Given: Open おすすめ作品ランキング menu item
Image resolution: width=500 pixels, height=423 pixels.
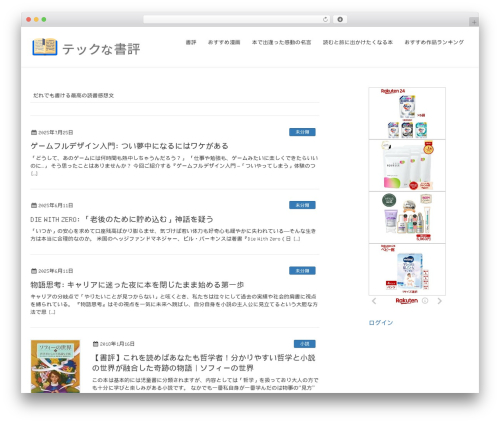Looking at the screenshot, I should (x=434, y=42).
